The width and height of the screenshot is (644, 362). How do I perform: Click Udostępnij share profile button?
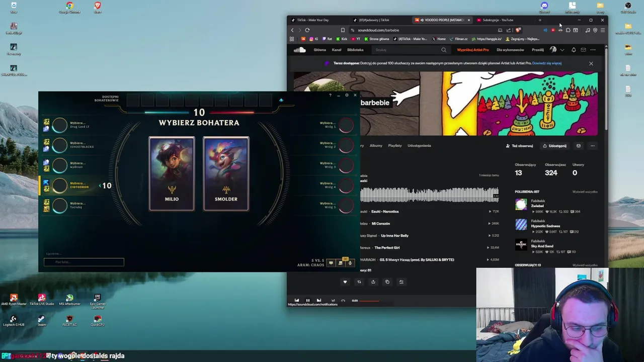(554, 146)
